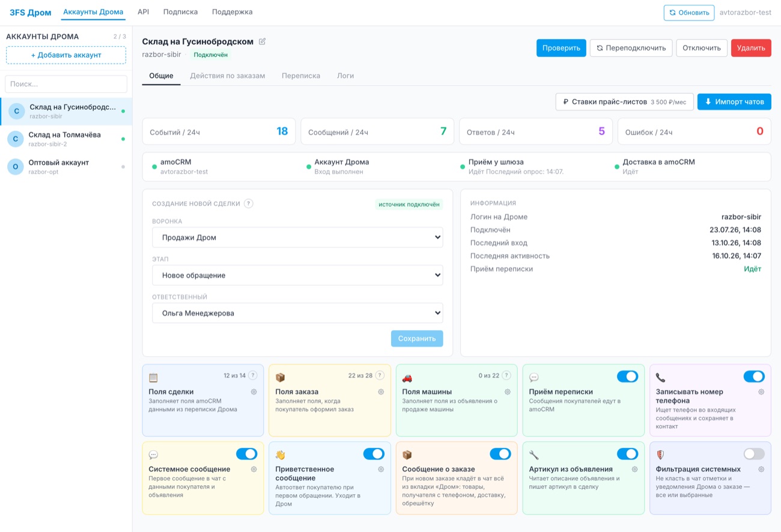
Task: Open the Воронка dropdown showing Продажи Дром
Action: (297, 237)
